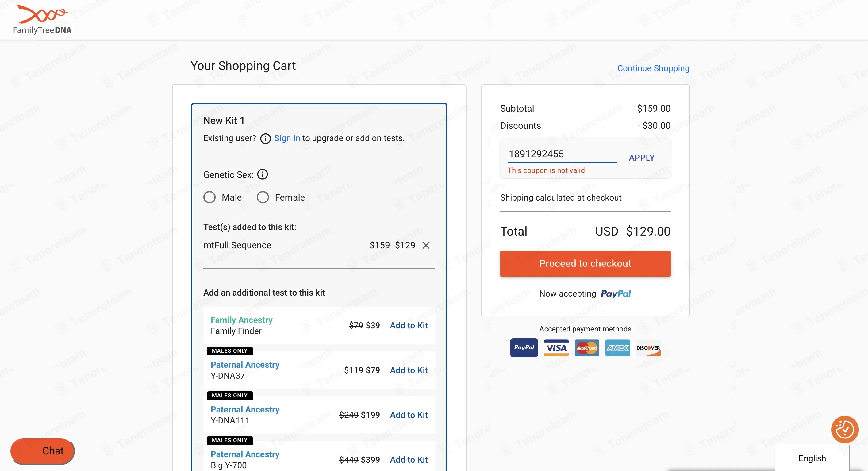Click the Total $129.00 amount
The width and height of the screenshot is (868, 471).
[x=648, y=232]
